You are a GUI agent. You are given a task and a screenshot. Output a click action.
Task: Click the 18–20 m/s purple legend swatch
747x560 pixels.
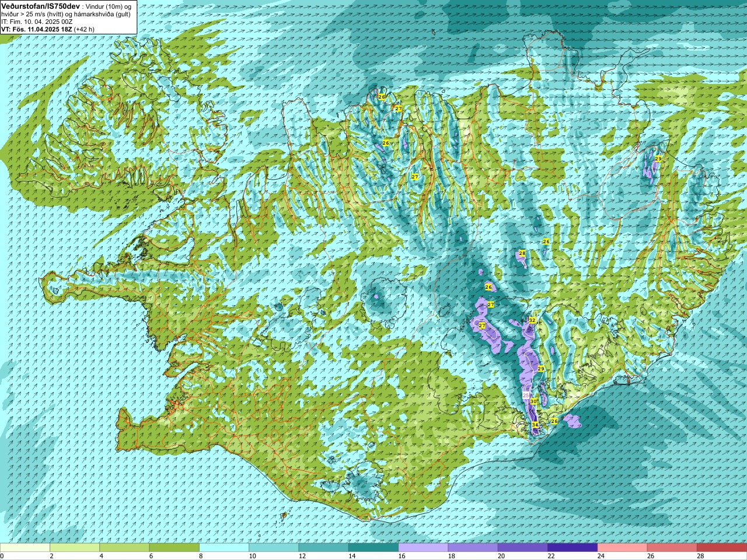473,548
